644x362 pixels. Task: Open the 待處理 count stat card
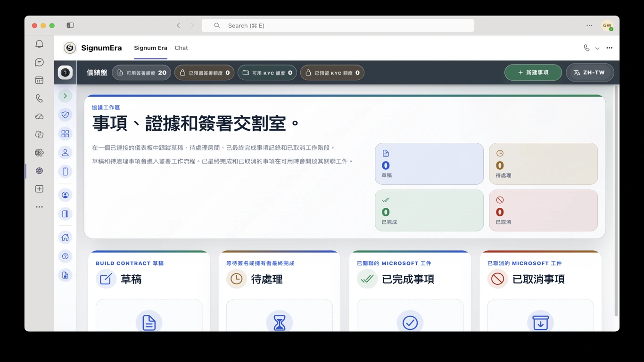click(543, 164)
